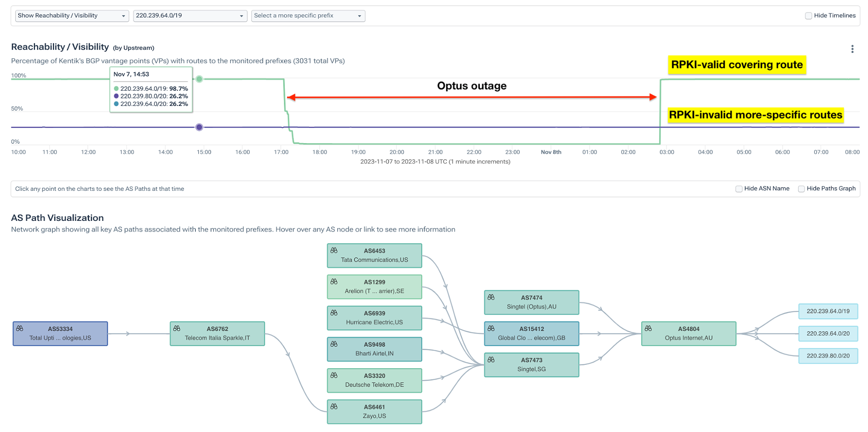Click the purple marker on the 26% line
This screenshot has width=868, height=432.
pyautogui.click(x=199, y=127)
